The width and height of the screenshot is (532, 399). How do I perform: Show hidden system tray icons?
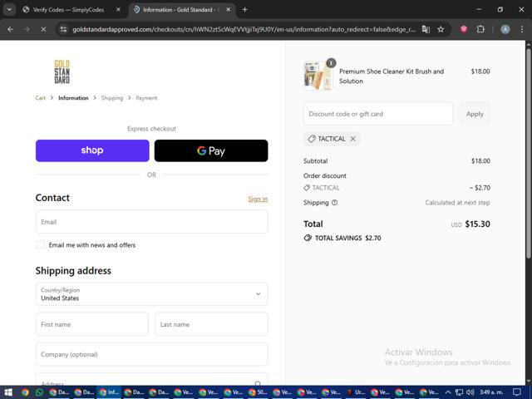[448, 392]
